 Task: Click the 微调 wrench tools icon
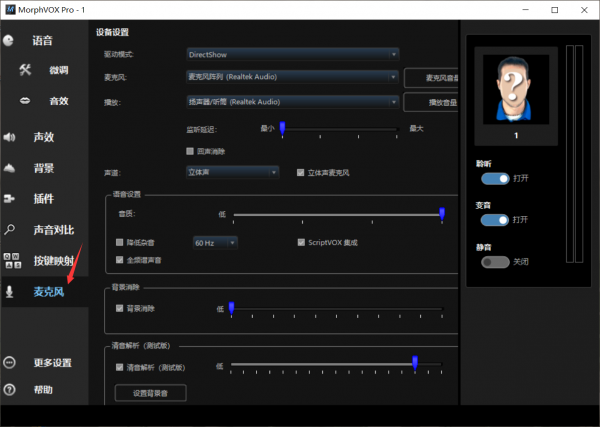[25, 70]
